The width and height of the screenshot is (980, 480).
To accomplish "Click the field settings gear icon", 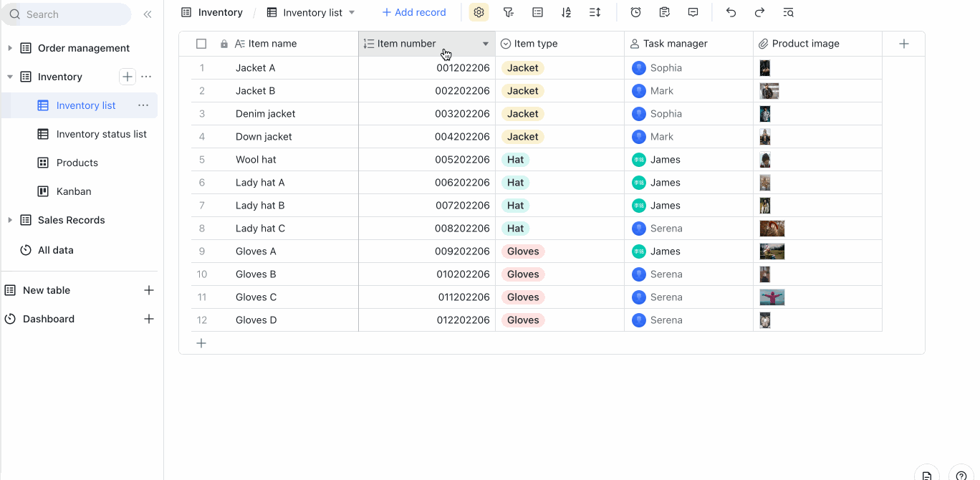I will tap(479, 12).
